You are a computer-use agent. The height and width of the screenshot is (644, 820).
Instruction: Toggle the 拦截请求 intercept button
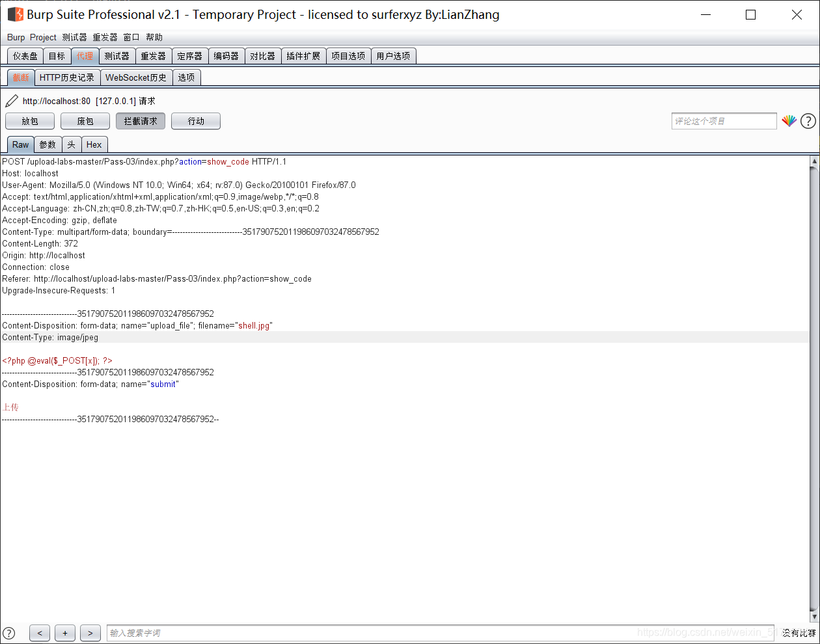(141, 121)
